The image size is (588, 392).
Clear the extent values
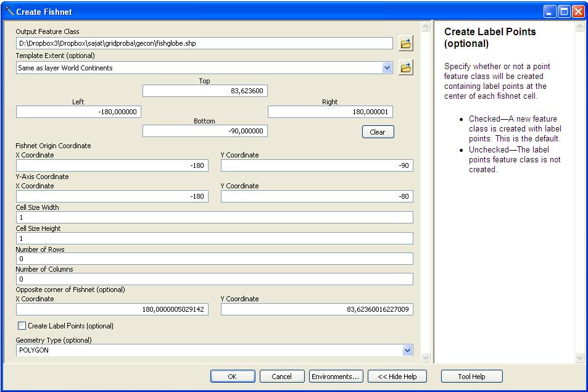click(378, 131)
